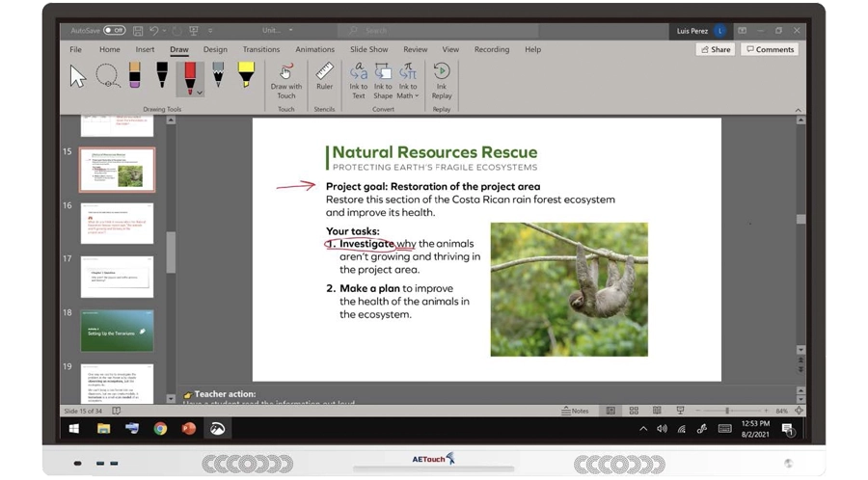Toggle the Notes pane in status bar
This screenshot has height=480, width=868.
(x=575, y=411)
